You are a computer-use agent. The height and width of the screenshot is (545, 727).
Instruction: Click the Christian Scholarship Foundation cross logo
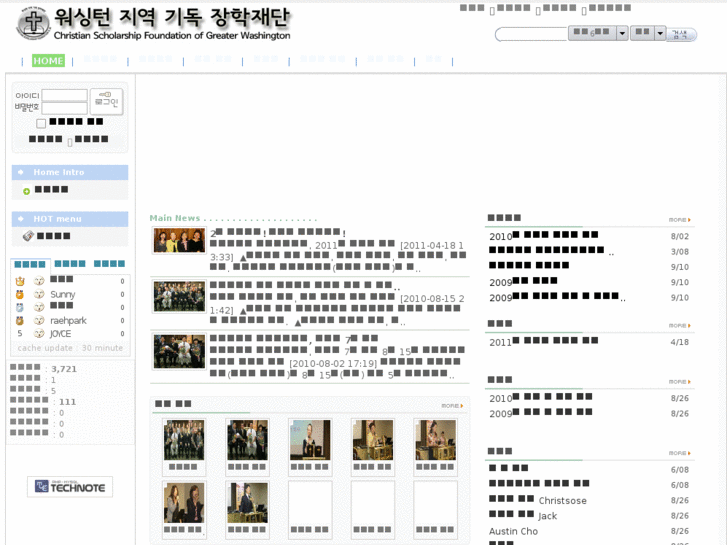coord(33,23)
